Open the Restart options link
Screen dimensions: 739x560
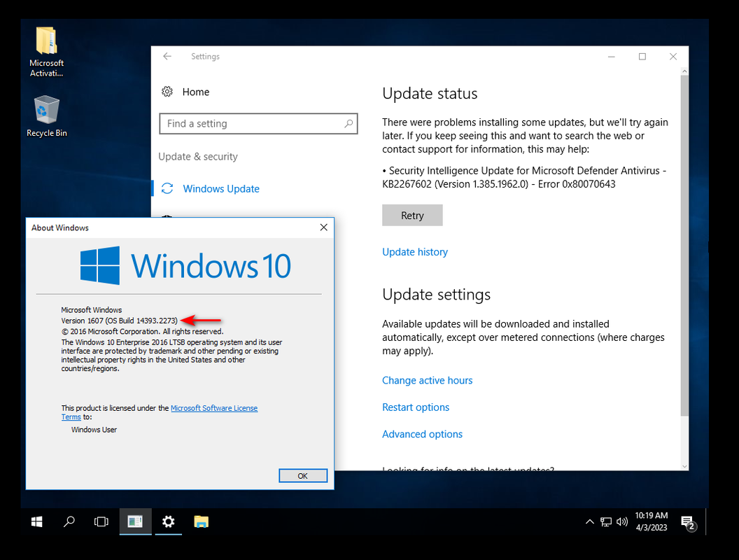(x=416, y=407)
